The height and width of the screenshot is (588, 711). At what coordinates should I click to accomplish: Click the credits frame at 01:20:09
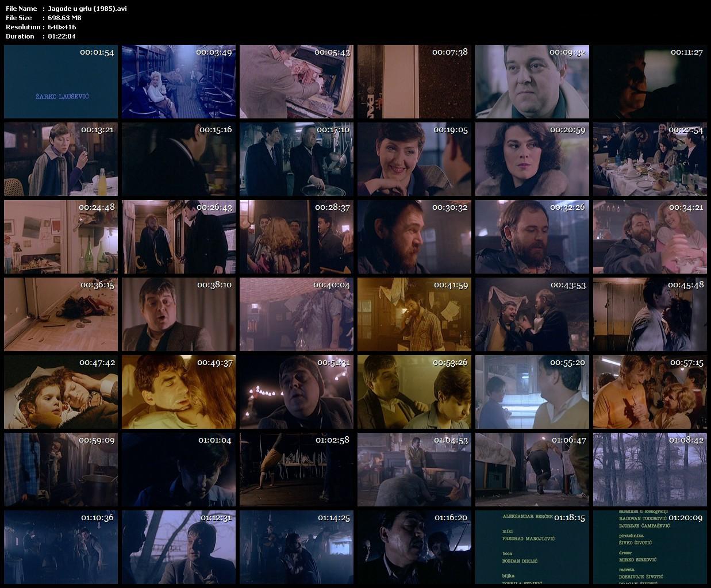(x=650, y=547)
